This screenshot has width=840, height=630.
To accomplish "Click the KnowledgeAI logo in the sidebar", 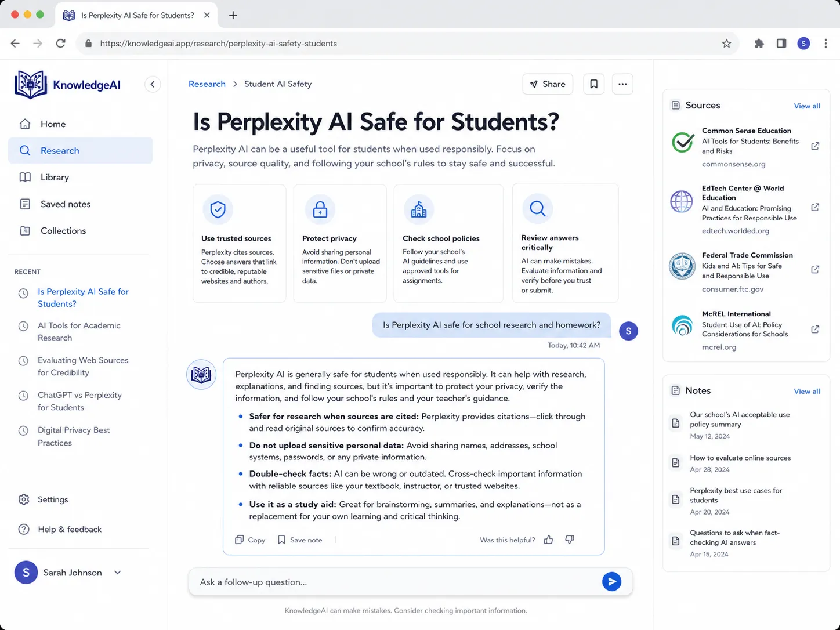I will tap(67, 85).
